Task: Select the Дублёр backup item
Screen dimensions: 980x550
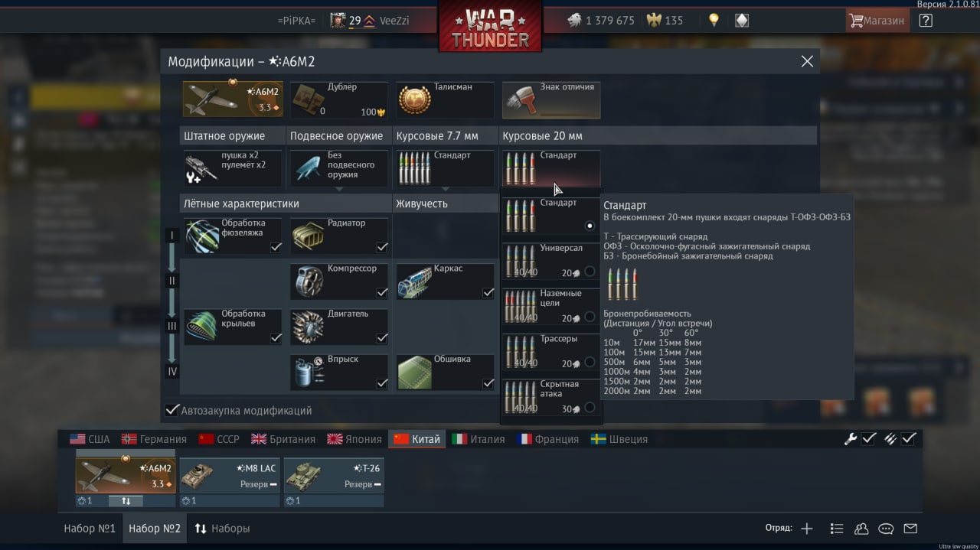Action: pyautogui.click(x=338, y=100)
